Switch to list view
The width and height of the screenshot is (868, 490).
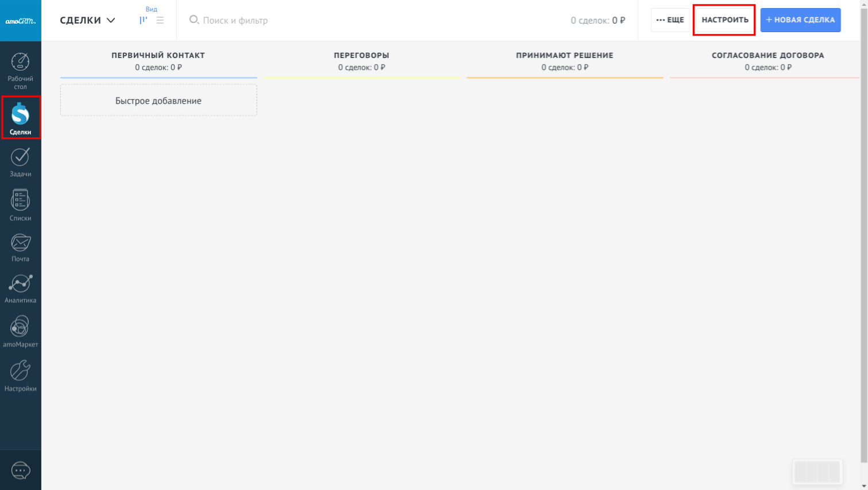coord(160,20)
